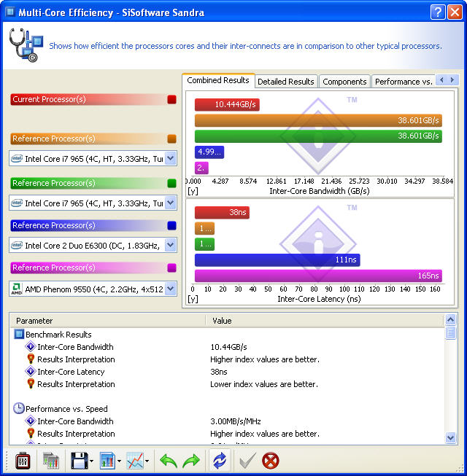
Task: Click the blue Reference Processor(s) color swatch
Action: click(171, 225)
